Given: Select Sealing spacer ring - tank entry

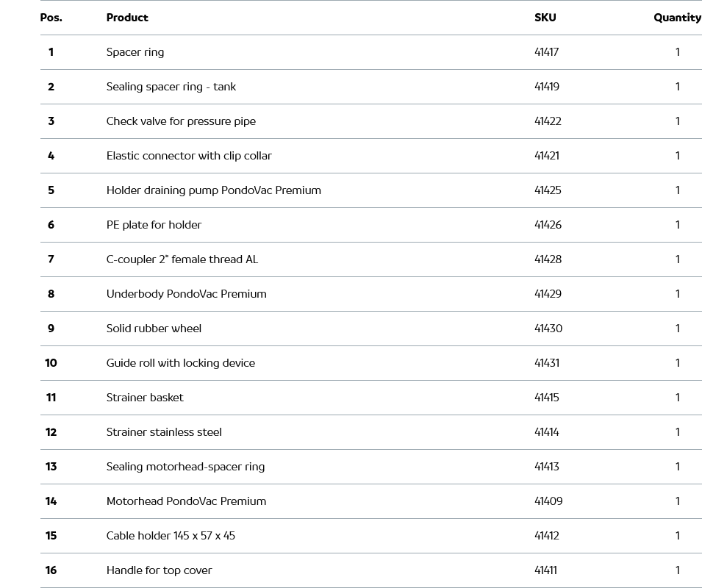Looking at the screenshot, I should pos(171,87).
